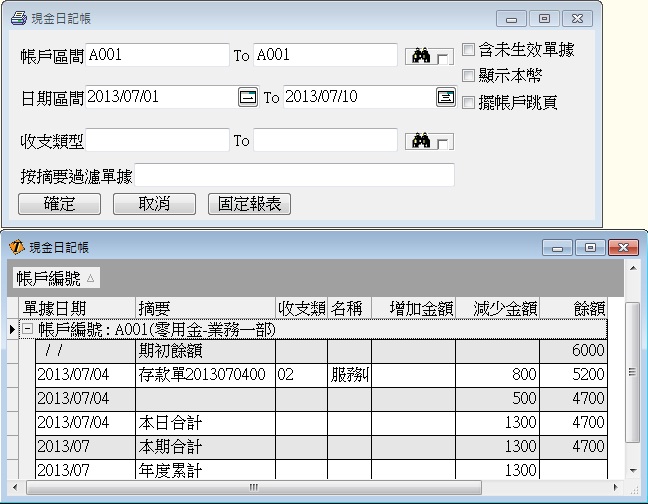Click binoculars lookup icon beside 帳戶區間
648x504 pixels.
[417, 57]
